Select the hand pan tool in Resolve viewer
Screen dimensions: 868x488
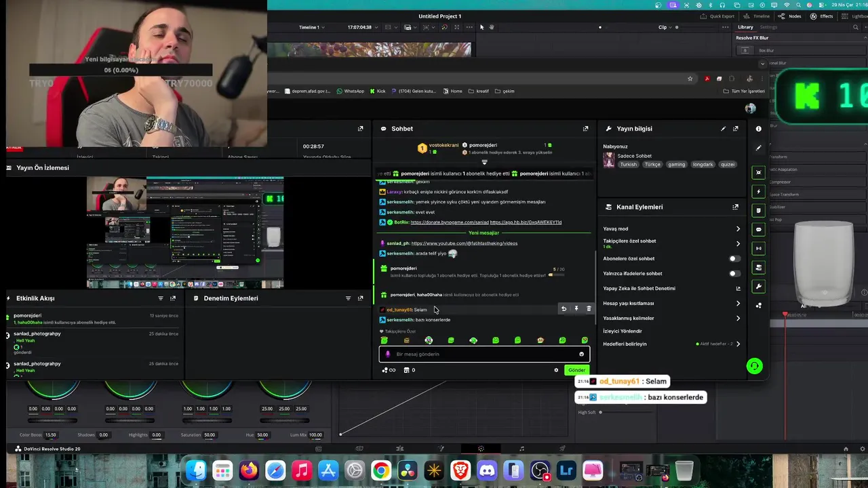point(492,27)
